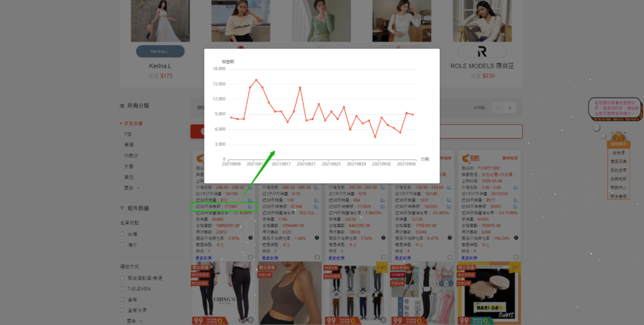Open ROLE MODELS 羅扁豆 shop photo
The width and height of the screenshot is (644, 325).
point(482,21)
